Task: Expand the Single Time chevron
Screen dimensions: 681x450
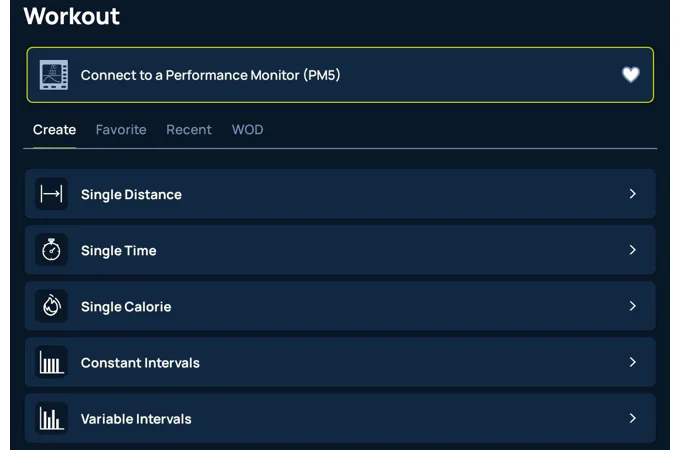Action: click(632, 250)
